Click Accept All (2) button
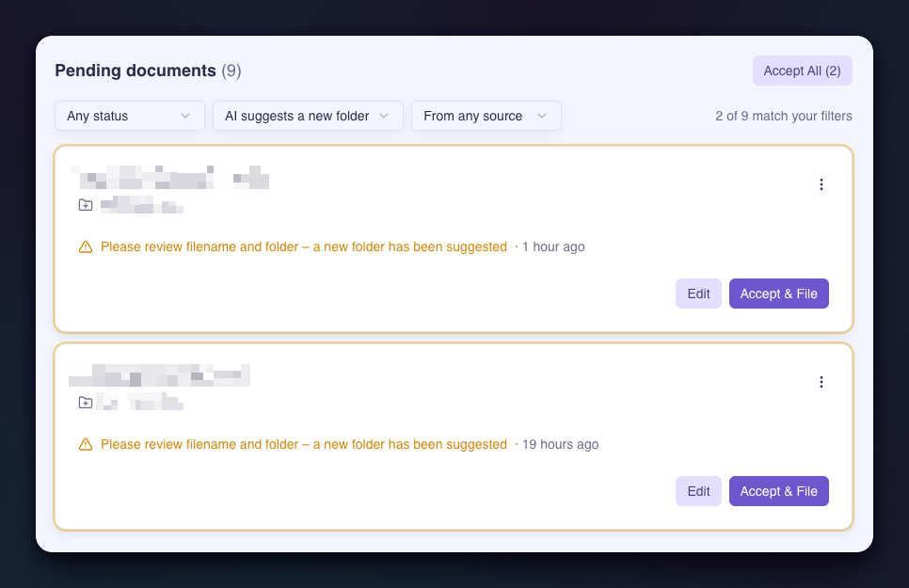This screenshot has width=909, height=588. (803, 71)
